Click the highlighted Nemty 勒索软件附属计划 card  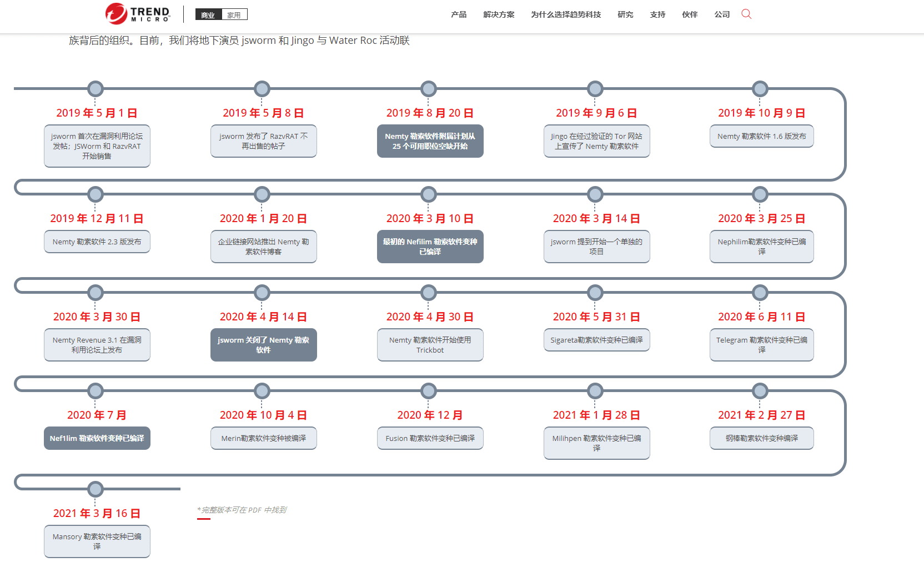pyautogui.click(x=430, y=141)
